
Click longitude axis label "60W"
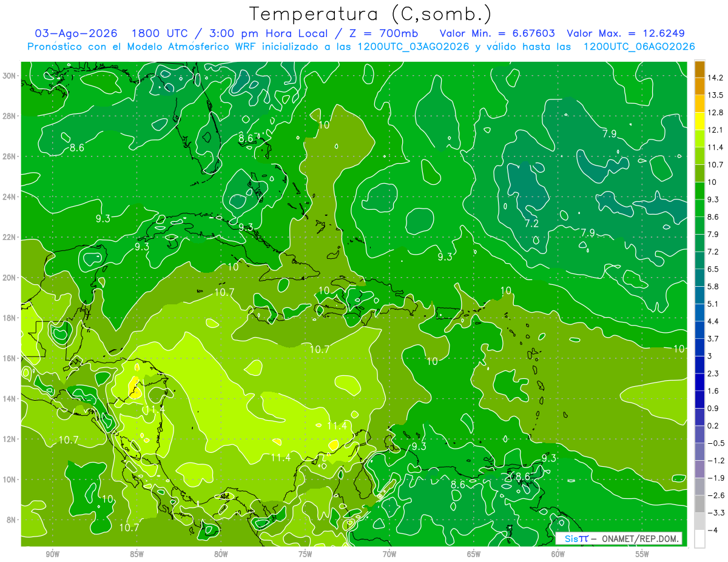(558, 554)
